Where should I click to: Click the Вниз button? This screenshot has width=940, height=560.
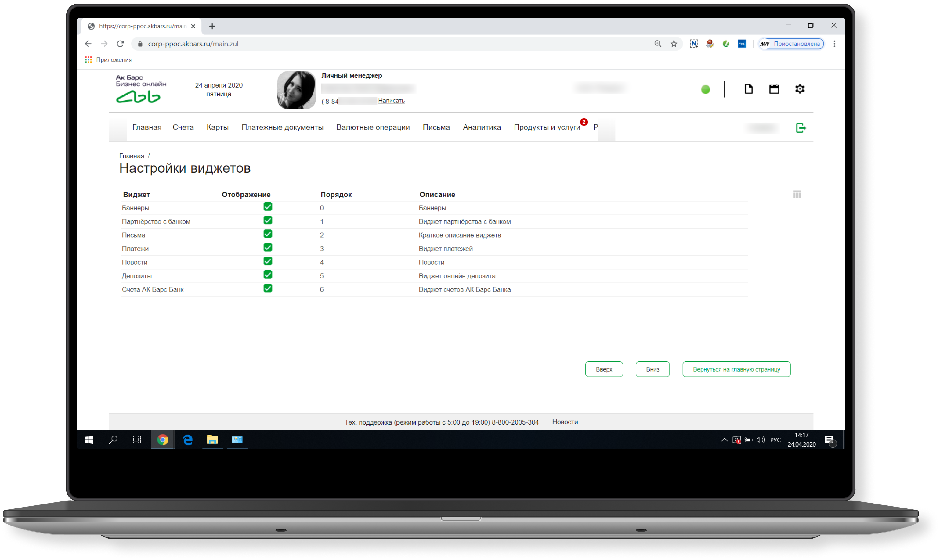[x=652, y=369]
